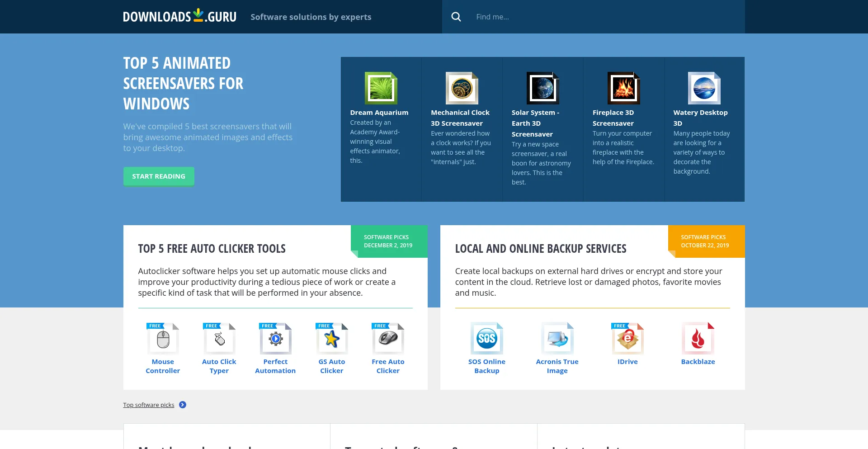The height and width of the screenshot is (449, 868).
Task: Open 'Top 5 Animated Screensavers for Windows' heading
Action: point(183,83)
